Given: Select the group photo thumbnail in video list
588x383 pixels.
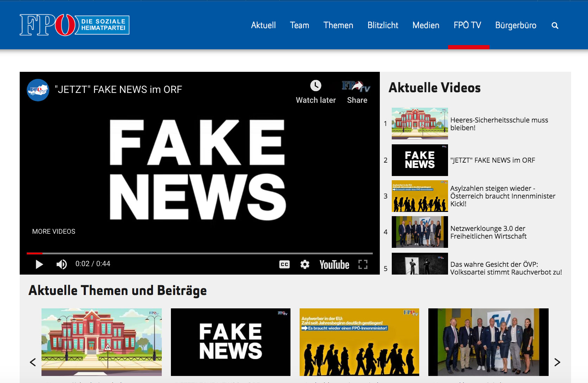Looking at the screenshot, I should coord(420,232).
